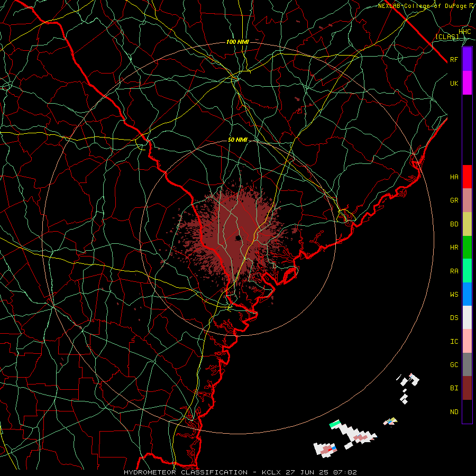Viewport: 476px width, 476px height.
Task: Select the gray GC legend swatch
Action: 467,364
